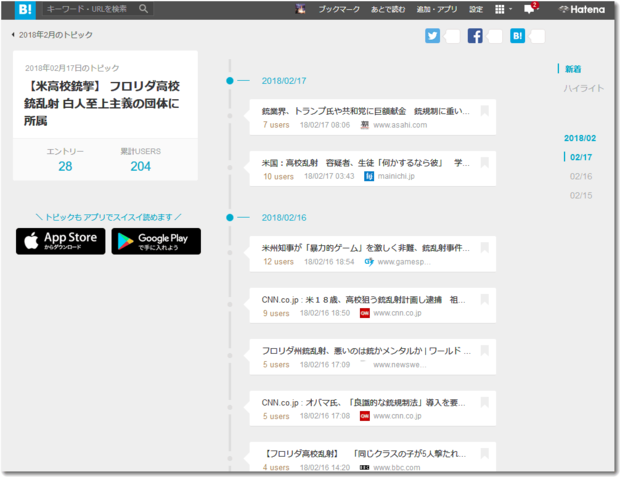This screenshot has height=477, width=620.
Task: Open the CNN 米１８歳、高校狙う銃乱射計画 article
Action: (364, 300)
